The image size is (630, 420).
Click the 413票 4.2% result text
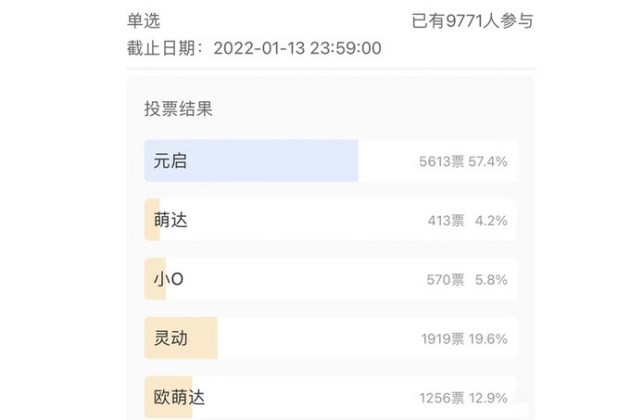[467, 221]
